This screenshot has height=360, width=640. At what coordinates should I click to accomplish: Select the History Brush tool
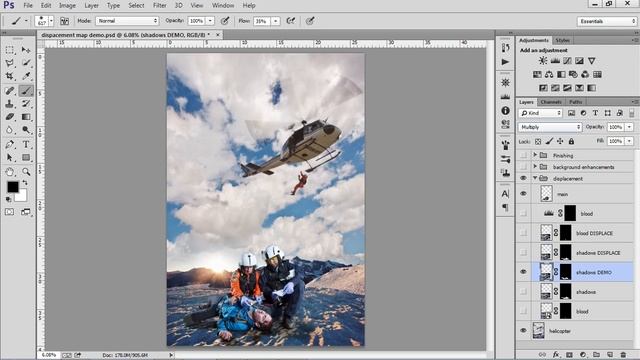(26, 104)
